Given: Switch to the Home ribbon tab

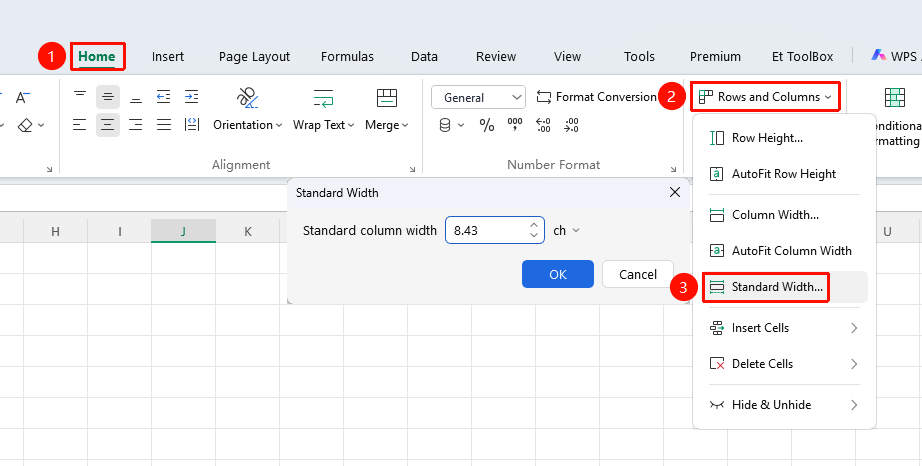Looking at the screenshot, I should pyautogui.click(x=96, y=56).
